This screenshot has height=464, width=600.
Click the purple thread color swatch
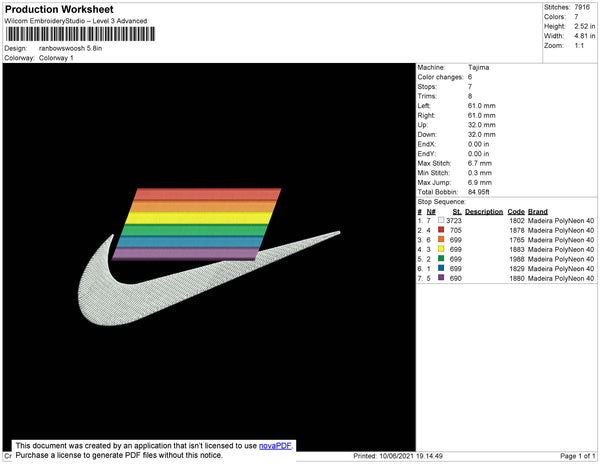441,278
